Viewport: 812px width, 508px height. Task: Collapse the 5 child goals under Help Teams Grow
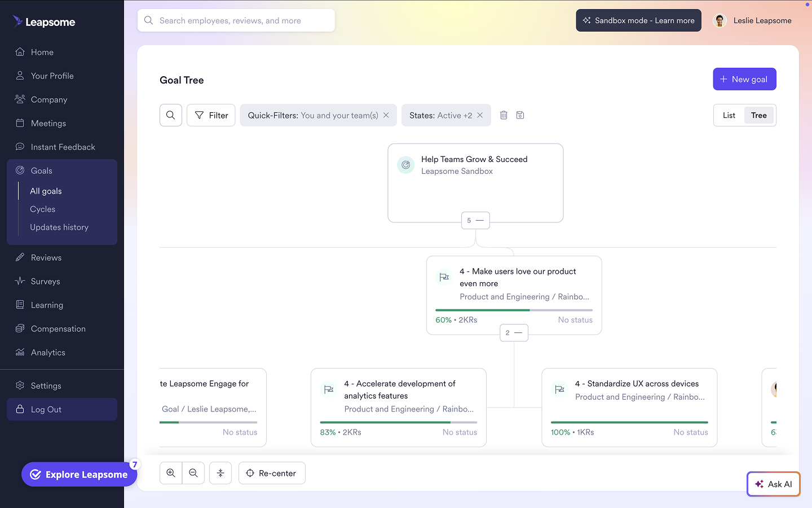click(475, 220)
